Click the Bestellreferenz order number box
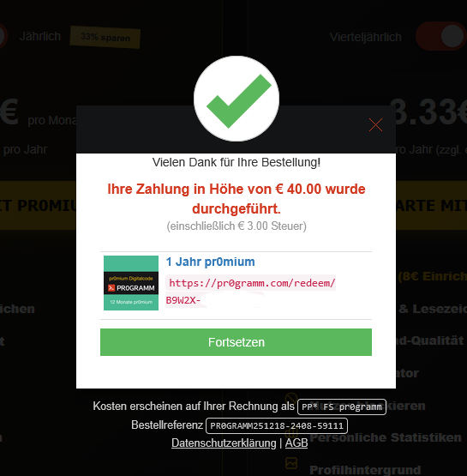 pyautogui.click(x=277, y=426)
